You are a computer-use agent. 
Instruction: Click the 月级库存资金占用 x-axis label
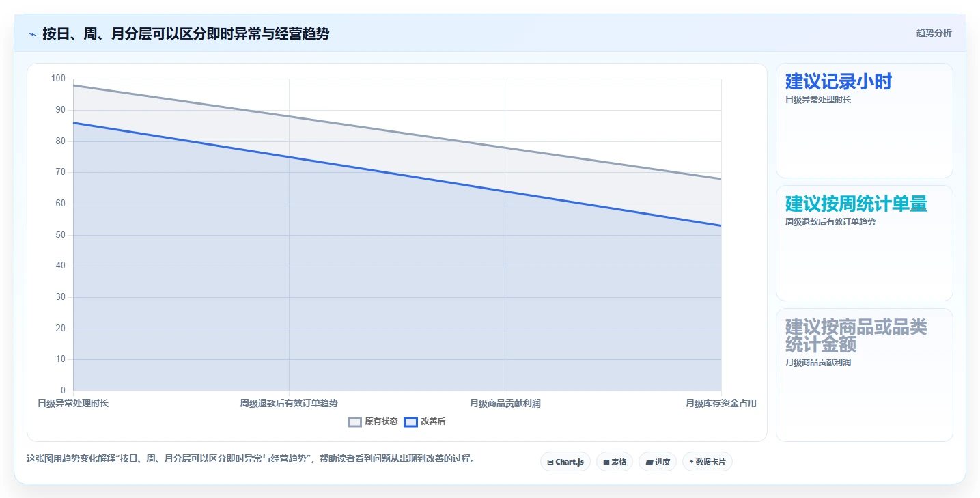click(x=721, y=404)
